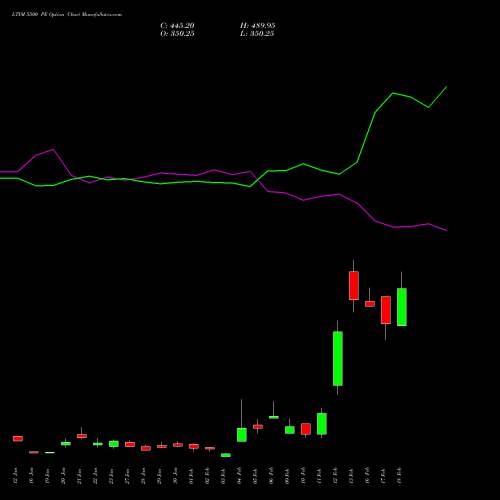Select the 30 Jan date label
The width and height of the screenshot is (500, 500).
pos(175,476)
